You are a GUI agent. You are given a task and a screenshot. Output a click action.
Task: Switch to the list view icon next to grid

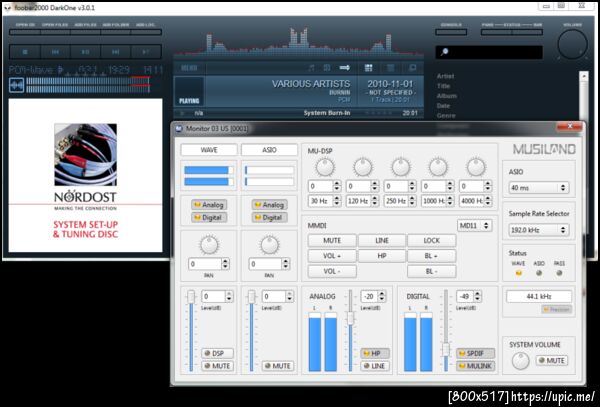tap(391, 68)
